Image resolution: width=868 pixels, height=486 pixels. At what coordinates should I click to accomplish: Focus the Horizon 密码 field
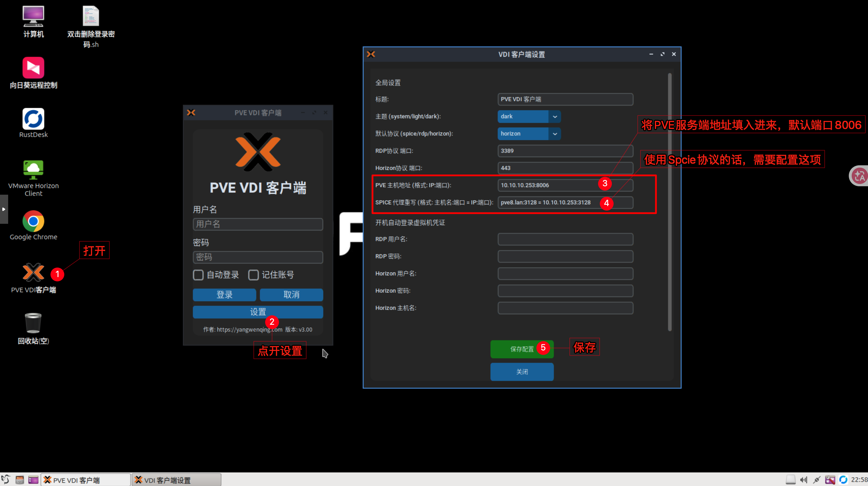tap(565, 291)
